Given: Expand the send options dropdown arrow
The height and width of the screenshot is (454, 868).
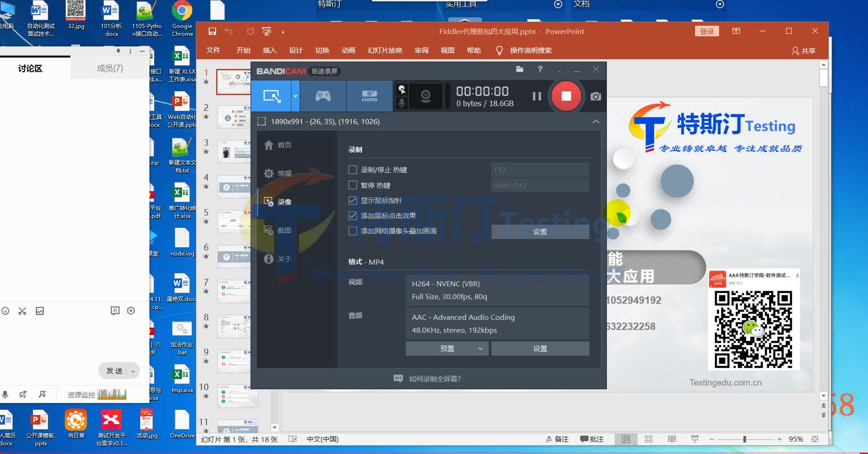Looking at the screenshot, I should (x=133, y=371).
